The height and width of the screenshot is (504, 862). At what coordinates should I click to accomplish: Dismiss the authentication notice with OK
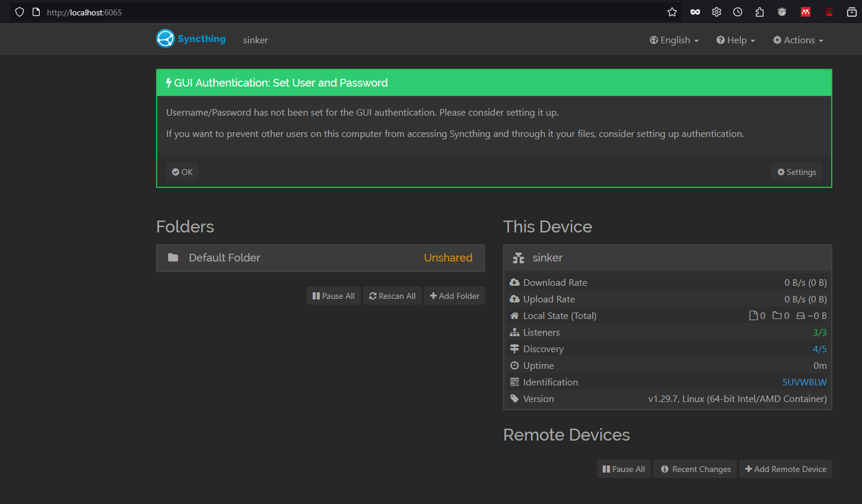coord(182,172)
